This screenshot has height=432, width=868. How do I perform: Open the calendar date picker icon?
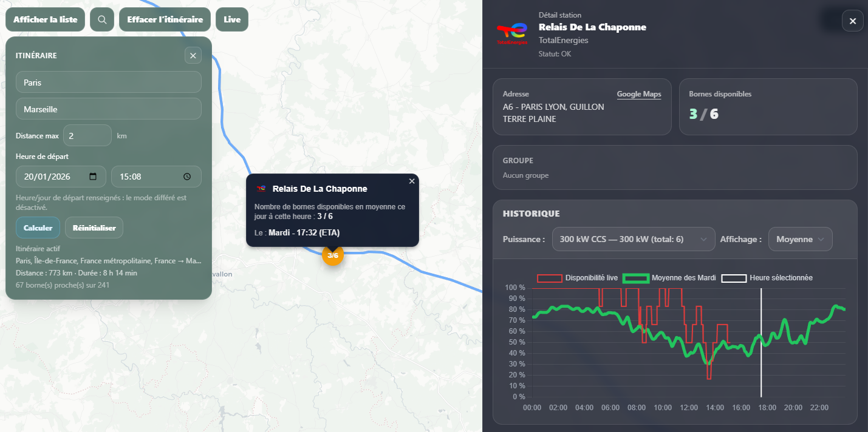coord(93,177)
